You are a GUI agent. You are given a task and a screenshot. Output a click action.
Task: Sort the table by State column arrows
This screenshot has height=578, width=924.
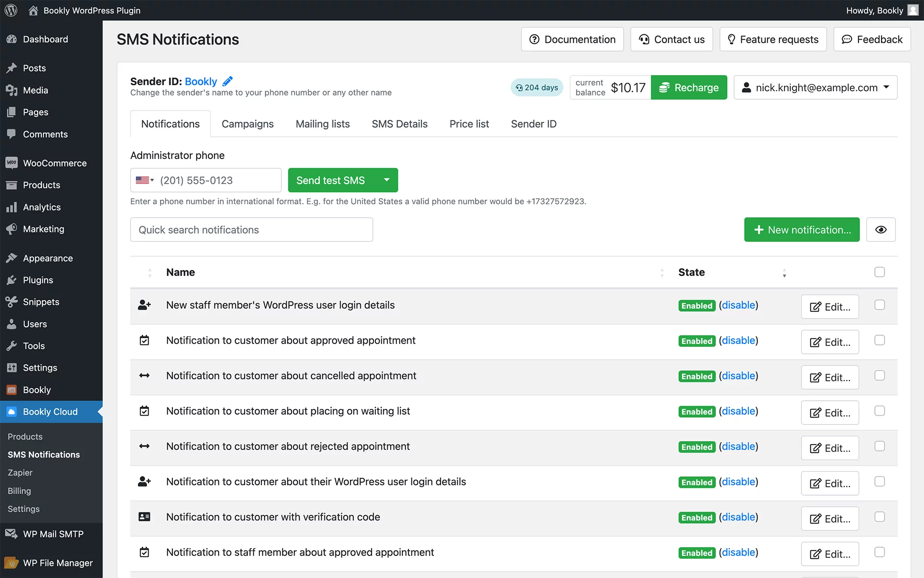(x=784, y=273)
